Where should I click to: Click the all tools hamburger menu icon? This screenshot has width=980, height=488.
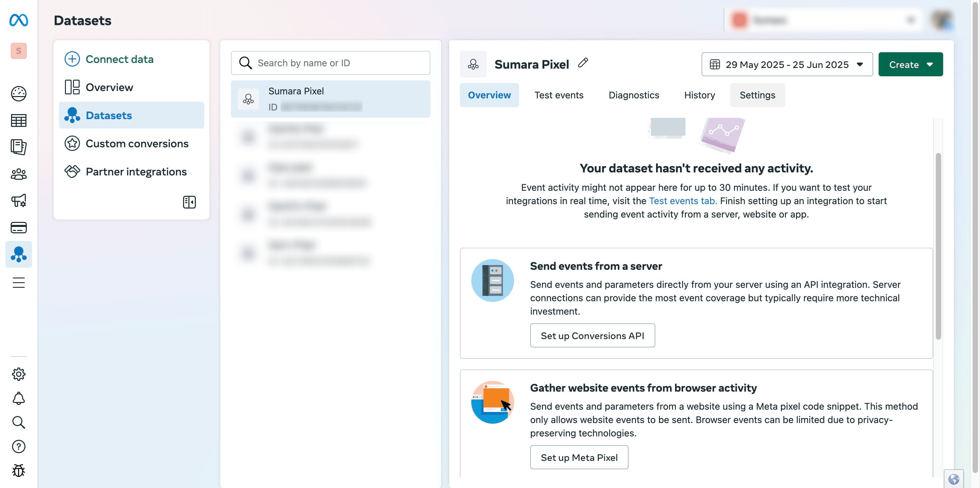coord(19,282)
